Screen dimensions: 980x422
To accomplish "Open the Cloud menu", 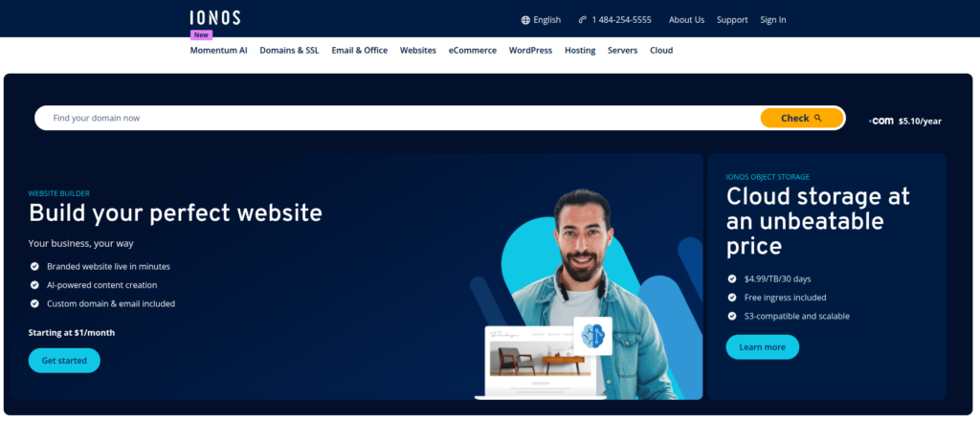I will 661,51.
